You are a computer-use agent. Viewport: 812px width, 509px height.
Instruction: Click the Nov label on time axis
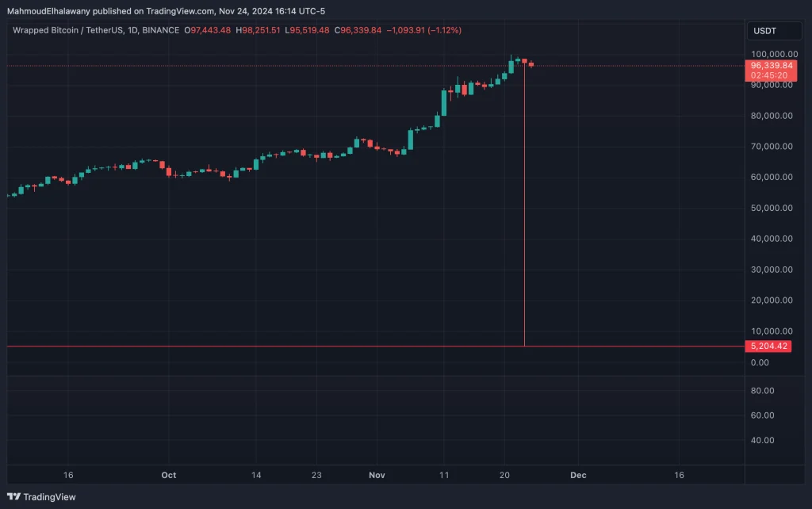pos(377,475)
